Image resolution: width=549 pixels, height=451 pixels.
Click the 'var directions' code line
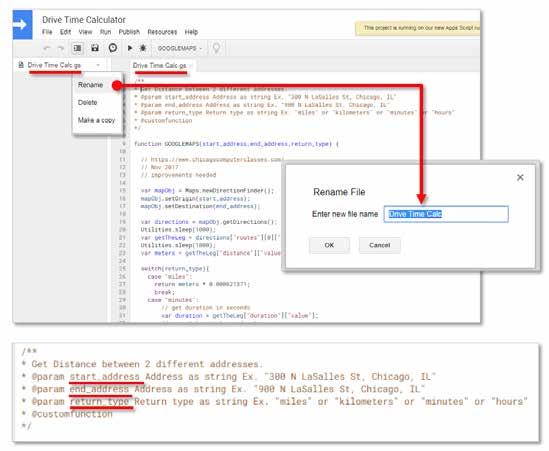pyautogui.click(x=209, y=222)
